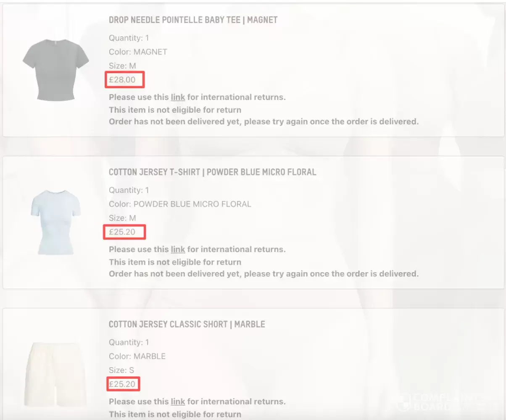Viewport: 506px width, 420px height.
Task: Open international returns link for Magnet baby tee
Action: 178,97
